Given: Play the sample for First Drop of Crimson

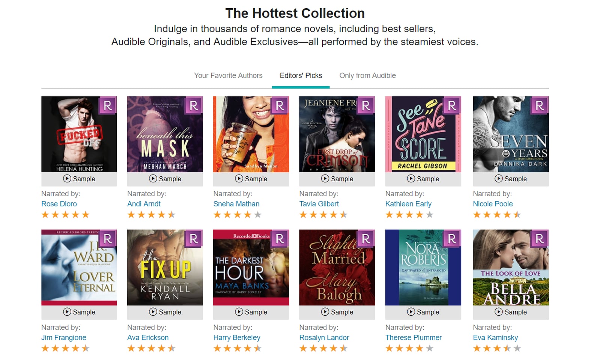Looking at the screenshot, I should 337,179.
